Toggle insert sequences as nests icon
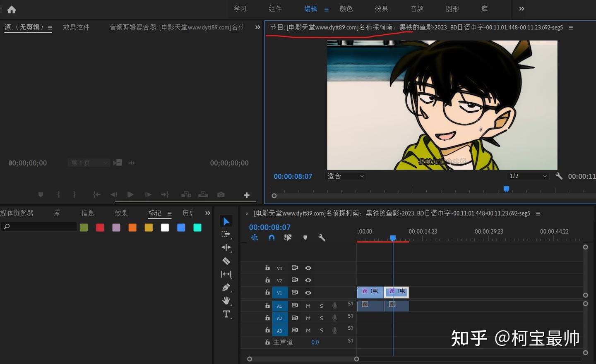This screenshot has height=364, width=596. tap(255, 237)
